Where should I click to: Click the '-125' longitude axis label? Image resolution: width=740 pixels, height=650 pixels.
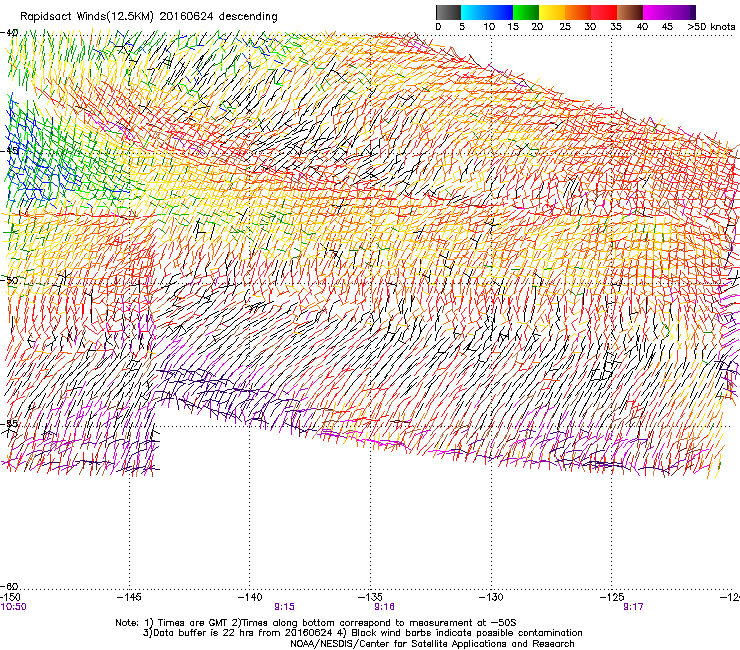(x=612, y=597)
